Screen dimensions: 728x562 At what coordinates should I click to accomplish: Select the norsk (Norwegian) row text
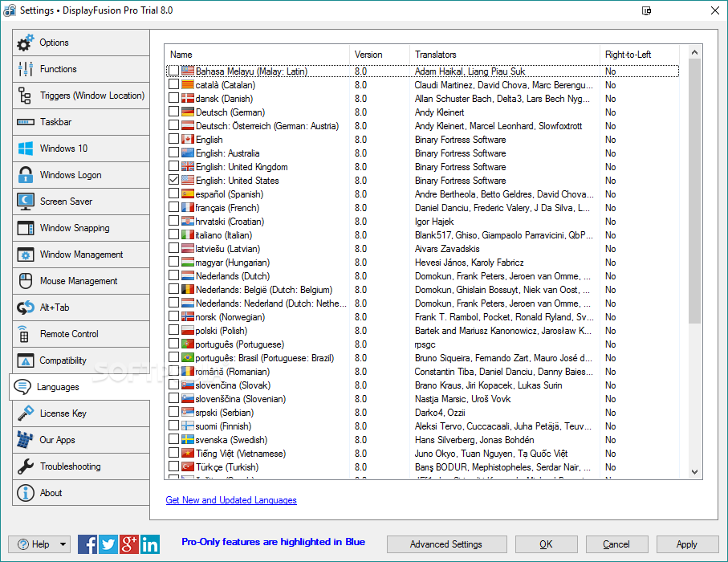pos(230,317)
